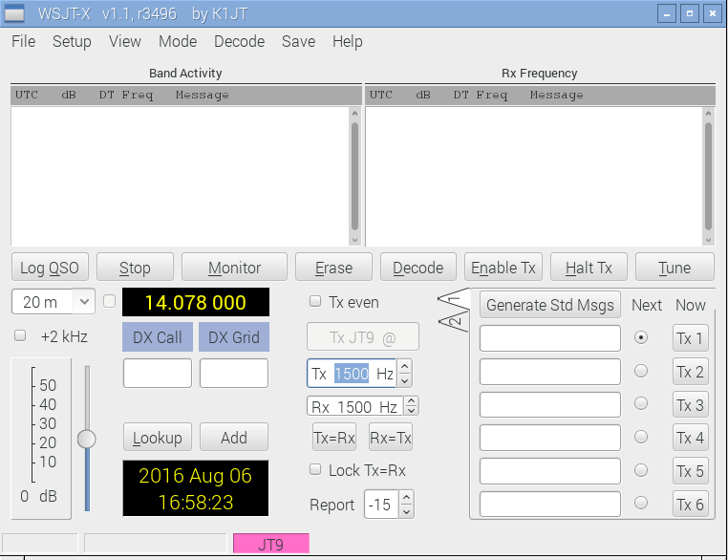Viewport: 728px width, 560px height.
Task: Toggle the Monitor button
Action: (x=234, y=268)
